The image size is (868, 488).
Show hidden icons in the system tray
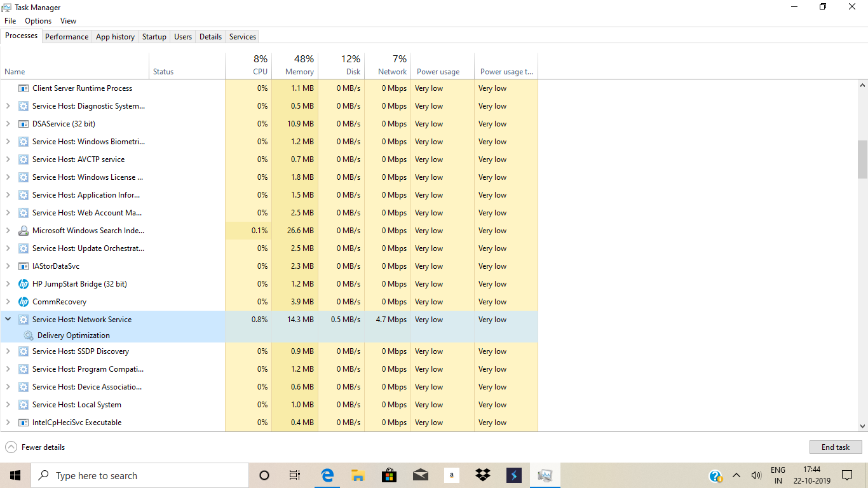click(x=736, y=475)
